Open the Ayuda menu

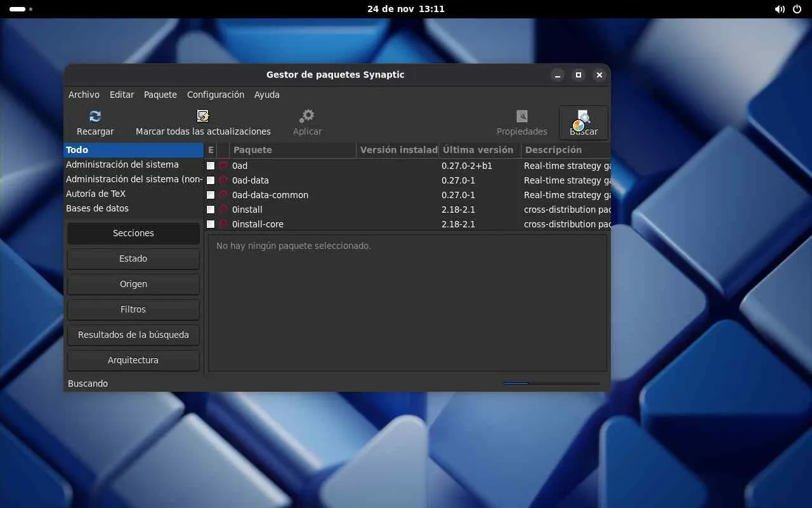click(x=267, y=95)
